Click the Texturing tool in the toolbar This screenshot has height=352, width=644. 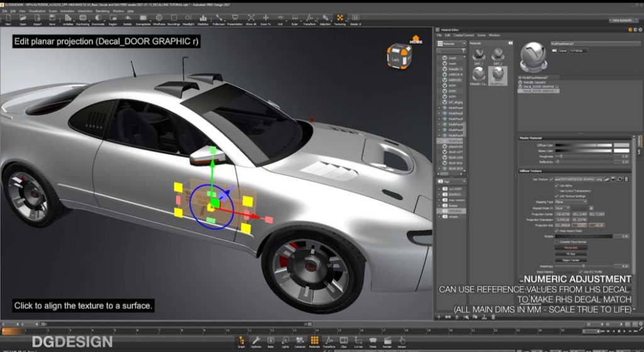340,19
